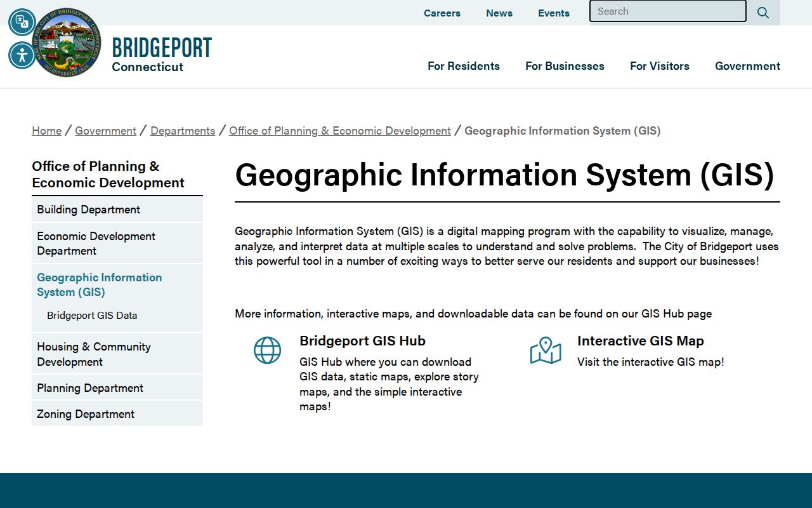Image resolution: width=812 pixels, height=508 pixels.
Task: Click the page heading 'Geographic Information System (GIS)'
Action: tap(505, 175)
